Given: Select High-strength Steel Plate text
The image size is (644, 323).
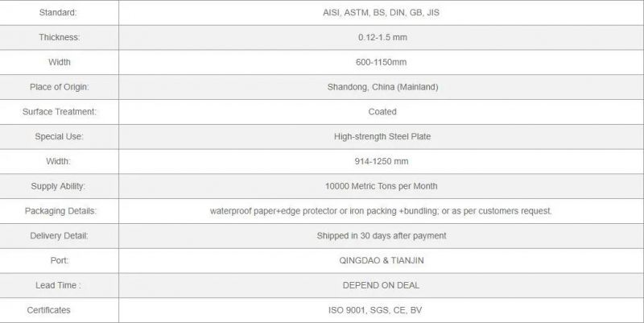Looking at the screenshot, I should [382, 136].
